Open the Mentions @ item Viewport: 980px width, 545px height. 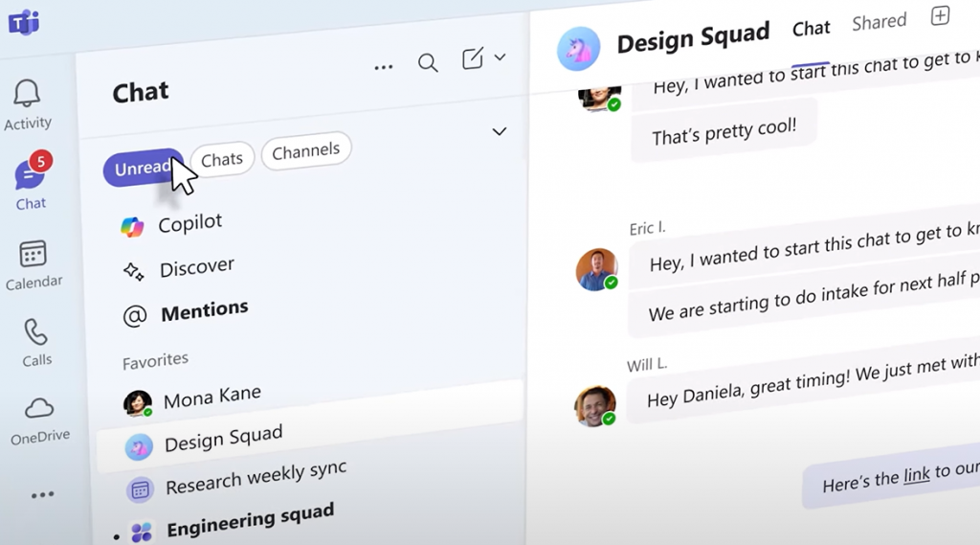tap(186, 313)
